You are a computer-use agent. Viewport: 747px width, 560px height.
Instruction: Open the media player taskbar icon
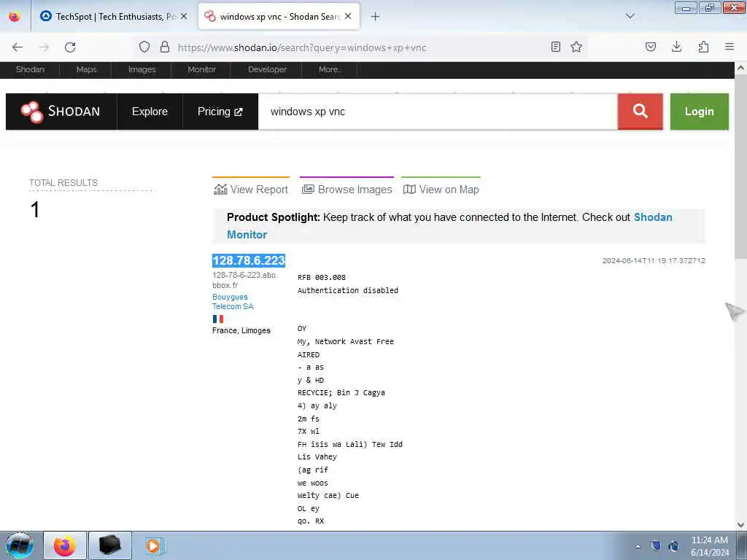pos(154,545)
